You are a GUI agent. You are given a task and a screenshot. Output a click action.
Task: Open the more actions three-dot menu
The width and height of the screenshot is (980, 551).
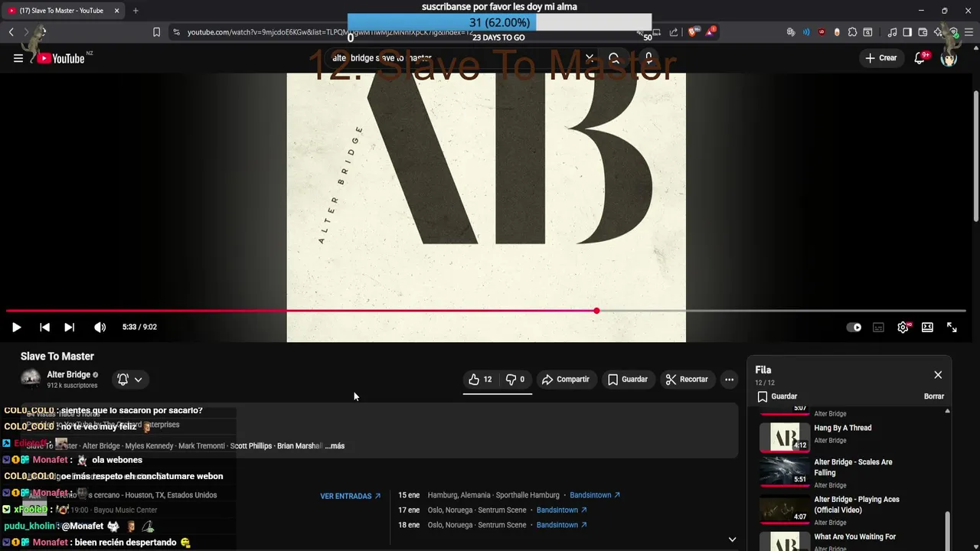pyautogui.click(x=729, y=379)
